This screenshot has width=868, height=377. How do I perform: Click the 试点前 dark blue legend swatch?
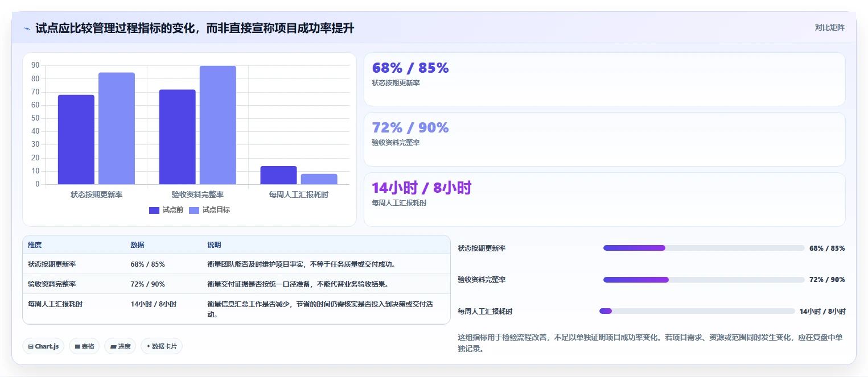(x=154, y=210)
